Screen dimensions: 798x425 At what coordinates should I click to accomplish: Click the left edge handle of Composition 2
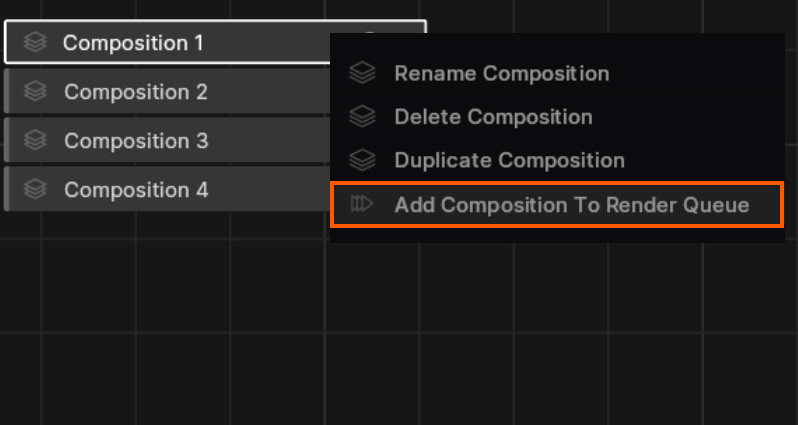tap(6, 92)
